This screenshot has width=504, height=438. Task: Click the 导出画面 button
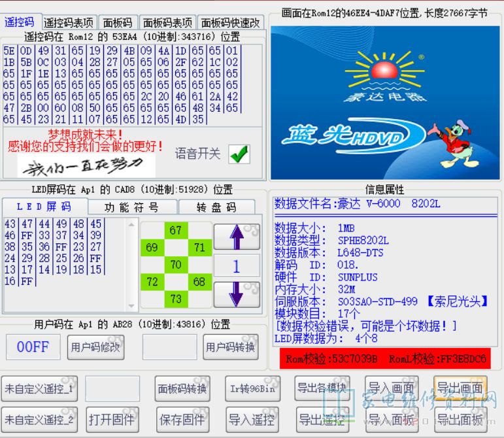tap(460, 388)
